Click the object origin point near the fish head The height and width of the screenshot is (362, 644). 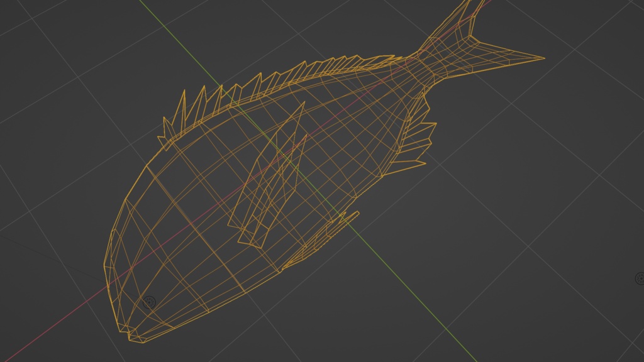[149, 301]
